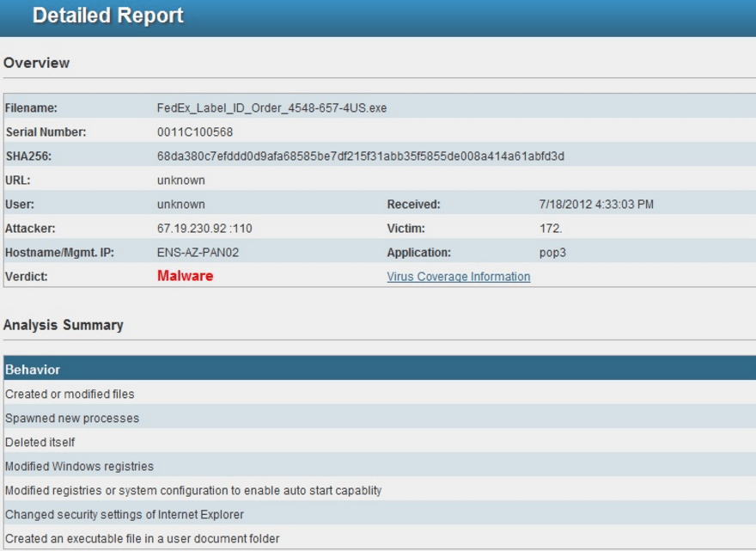
Task: Click the Overview section heading
Action: [37, 64]
